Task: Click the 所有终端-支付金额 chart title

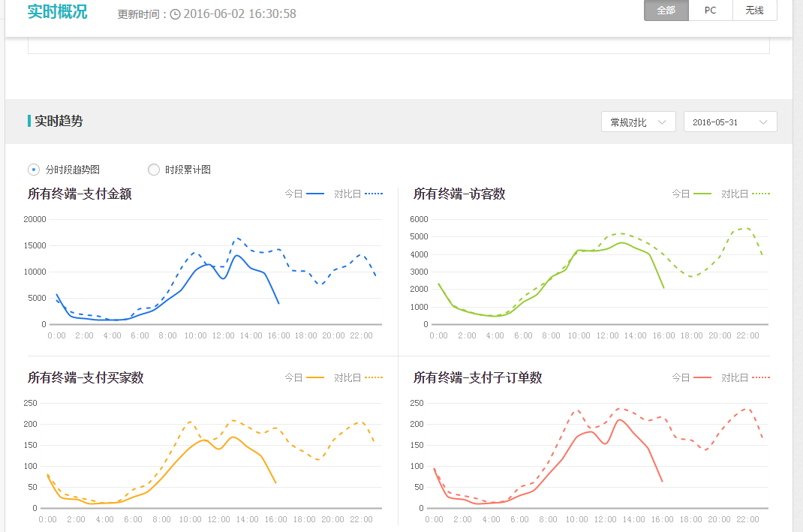Action: [x=80, y=194]
